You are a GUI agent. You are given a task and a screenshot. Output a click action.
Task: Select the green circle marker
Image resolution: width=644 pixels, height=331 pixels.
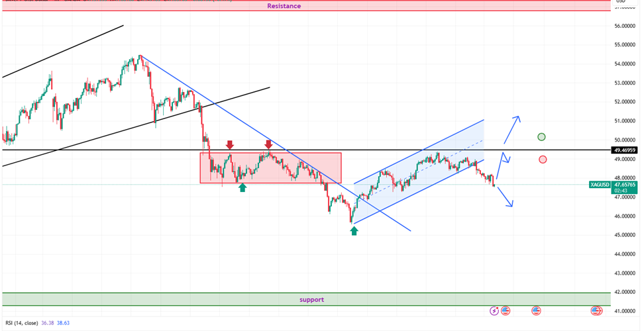542,137
